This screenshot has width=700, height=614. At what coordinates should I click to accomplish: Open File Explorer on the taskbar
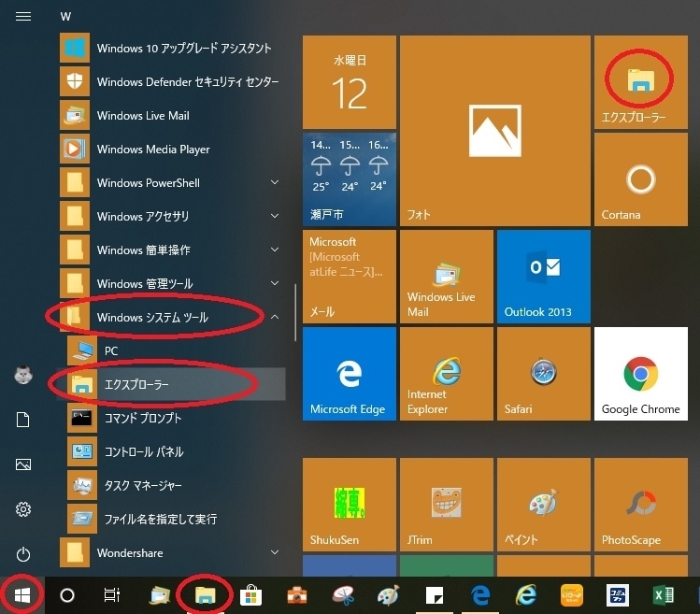(205, 595)
